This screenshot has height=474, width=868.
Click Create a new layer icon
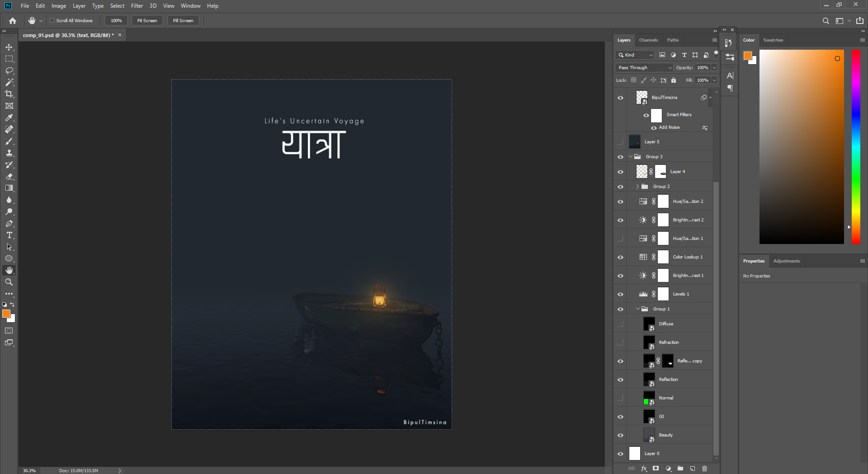[693, 469]
